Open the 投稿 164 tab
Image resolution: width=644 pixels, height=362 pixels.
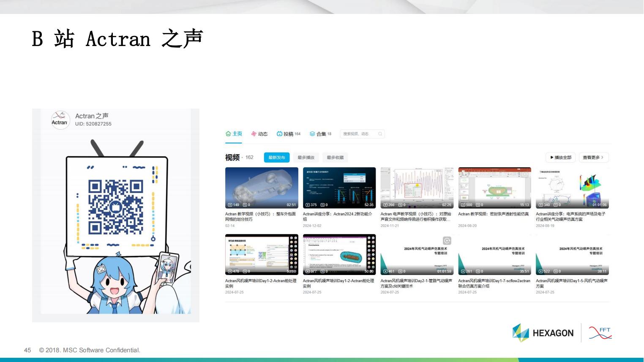click(x=289, y=134)
